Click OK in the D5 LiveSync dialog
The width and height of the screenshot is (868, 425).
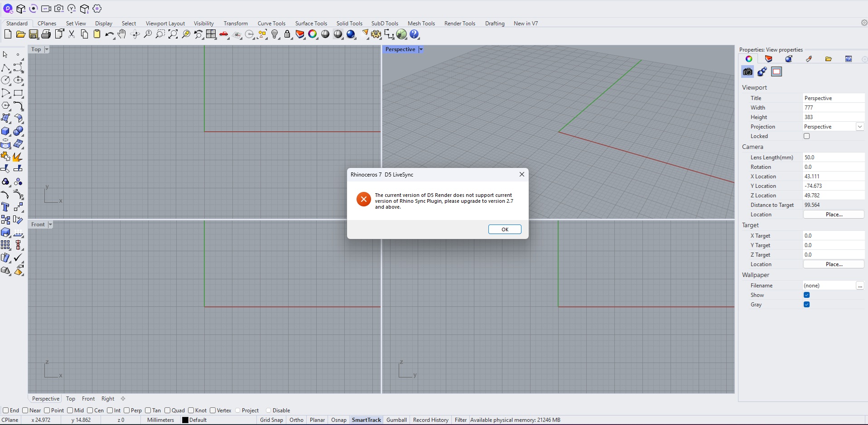click(x=505, y=229)
